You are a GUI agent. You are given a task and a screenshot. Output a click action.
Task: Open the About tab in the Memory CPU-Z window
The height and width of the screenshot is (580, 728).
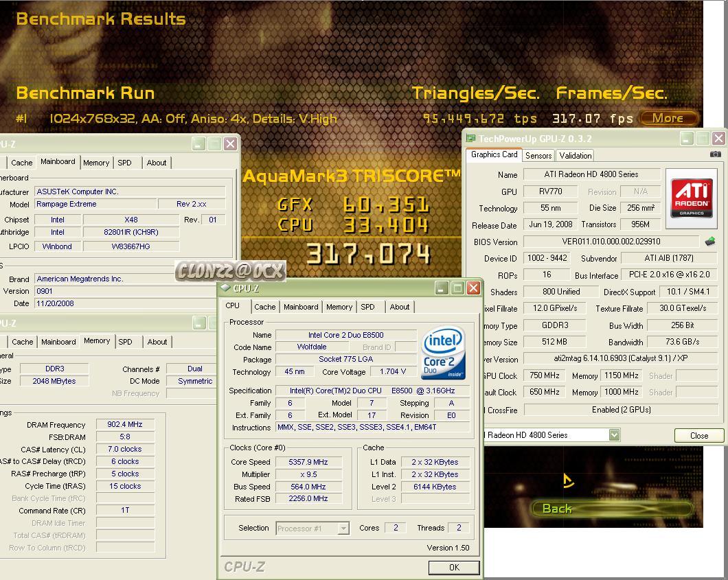click(157, 342)
